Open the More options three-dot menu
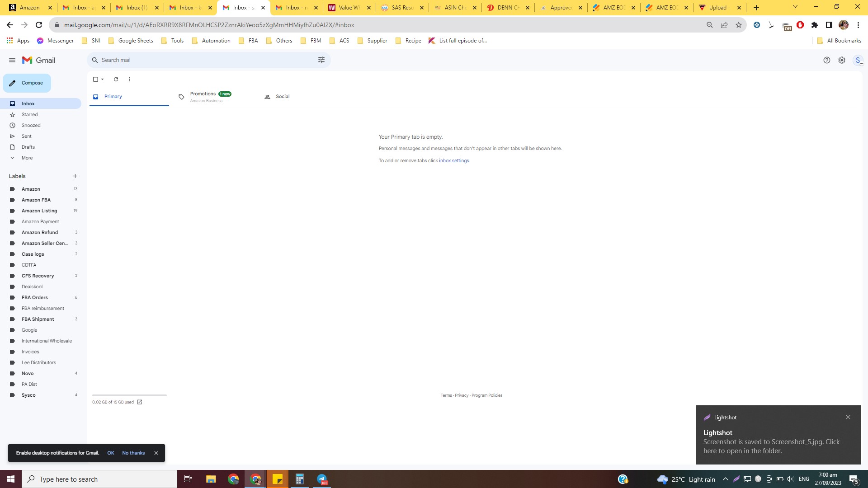Viewport: 868px width, 488px height. (x=129, y=80)
